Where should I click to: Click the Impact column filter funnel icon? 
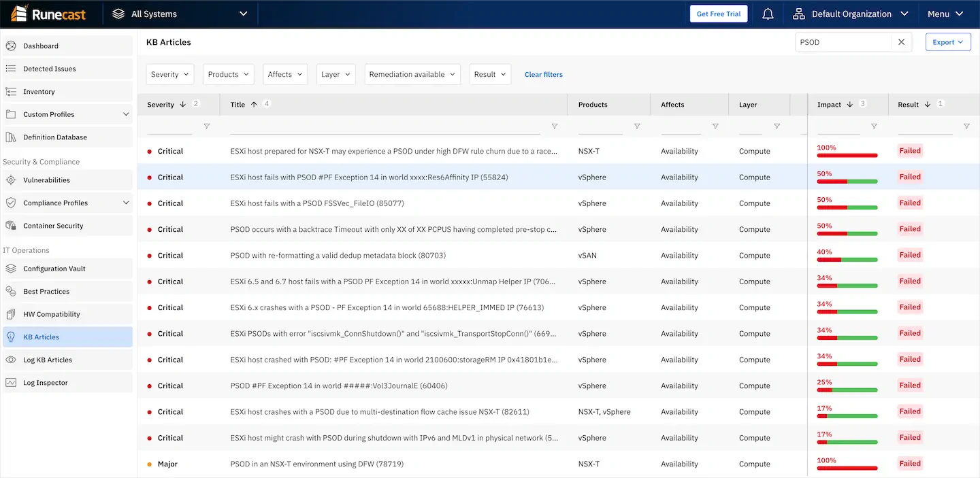click(875, 126)
